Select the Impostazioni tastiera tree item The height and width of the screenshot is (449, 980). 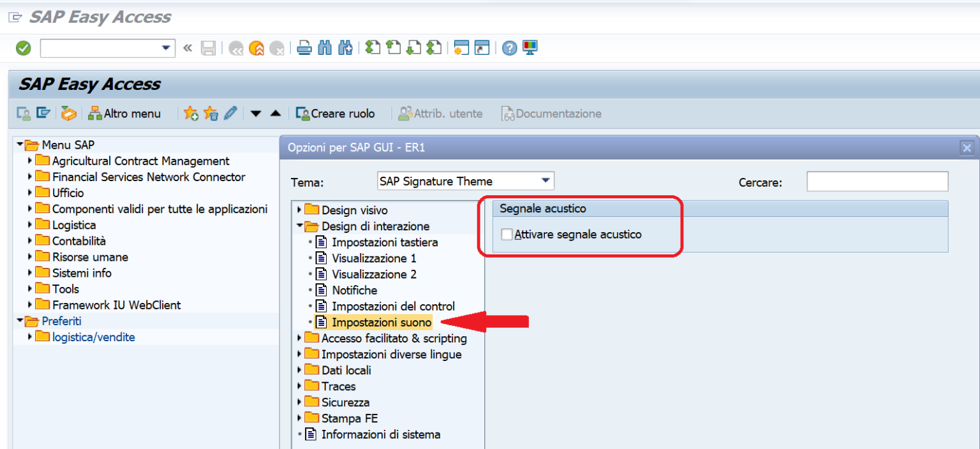pyautogui.click(x=383, y=242)
